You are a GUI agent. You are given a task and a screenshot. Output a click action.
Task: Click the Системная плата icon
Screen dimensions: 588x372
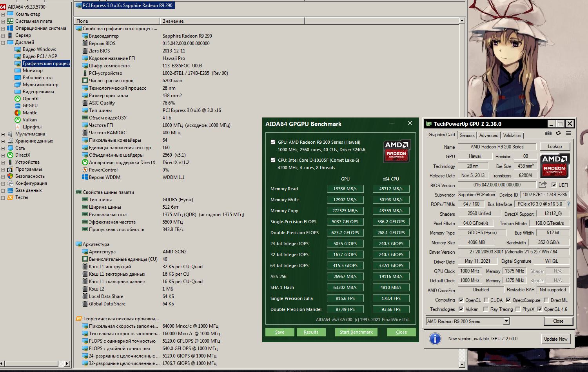(x=10, y=21)
